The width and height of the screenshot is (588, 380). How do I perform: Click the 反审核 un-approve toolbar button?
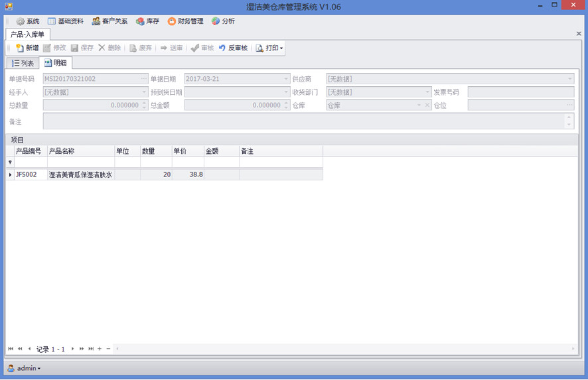233,48
